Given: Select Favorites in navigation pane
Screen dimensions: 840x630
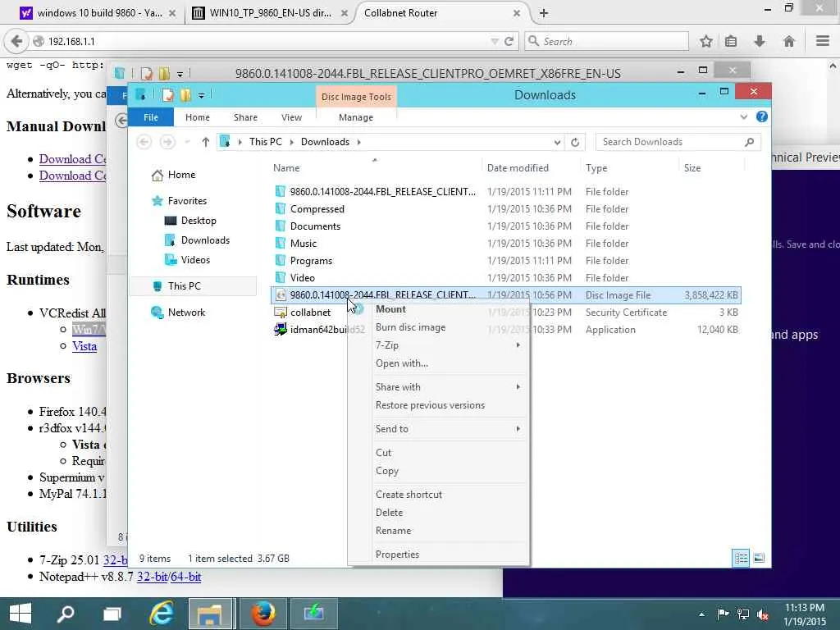Looking at the screenshot, I should point(187,201).
